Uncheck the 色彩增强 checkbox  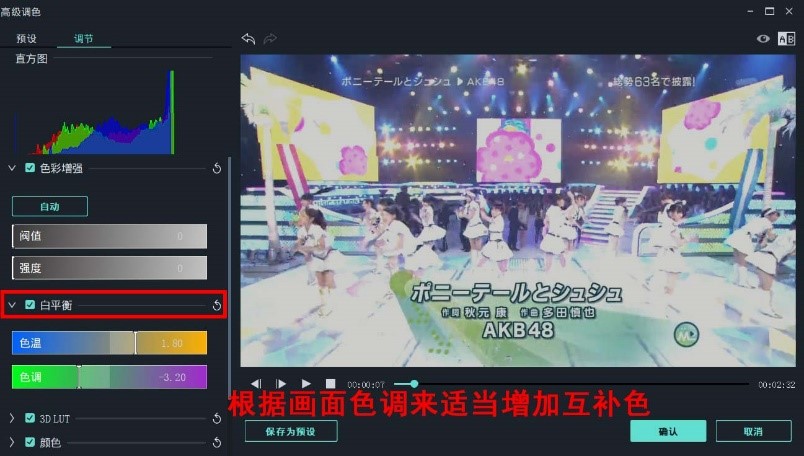coord(30,168)
